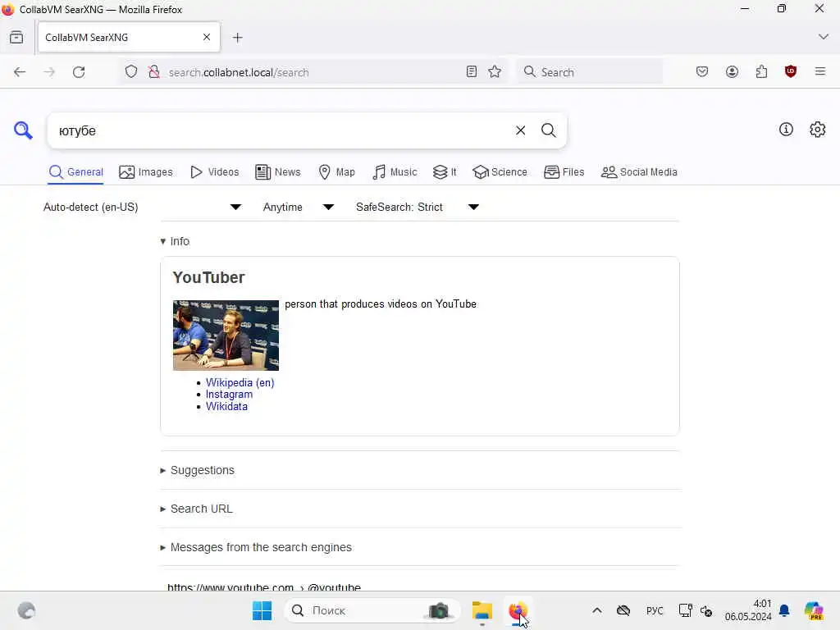This screenshot has width=840, height=630.
Task: Select the General category tab
Action: tap(75, 172)
